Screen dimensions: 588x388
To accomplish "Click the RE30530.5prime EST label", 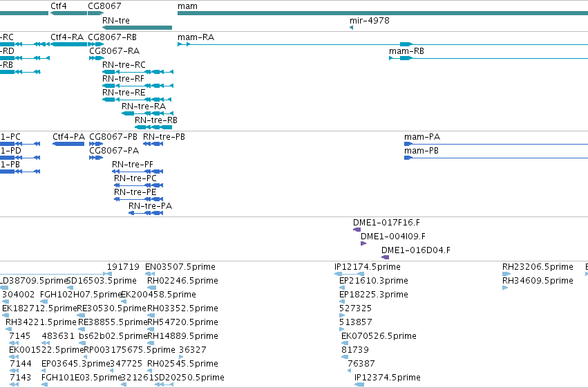I will click(112, 308).
